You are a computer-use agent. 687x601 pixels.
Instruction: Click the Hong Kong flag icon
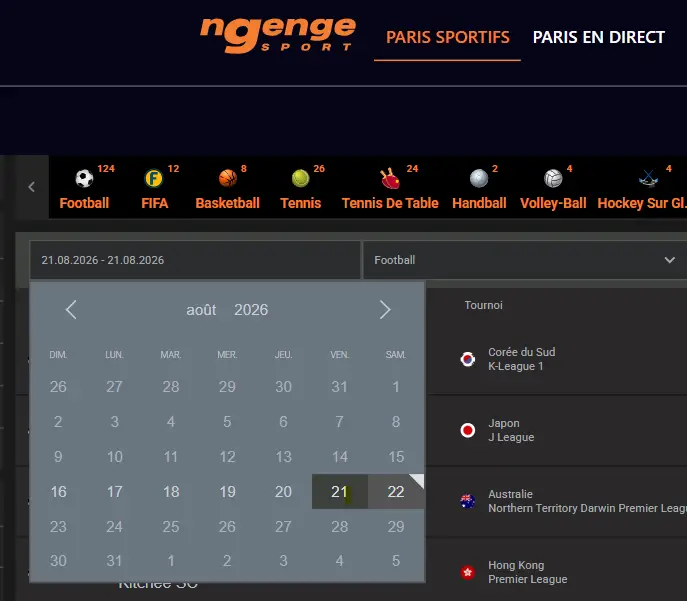[467, 572]
